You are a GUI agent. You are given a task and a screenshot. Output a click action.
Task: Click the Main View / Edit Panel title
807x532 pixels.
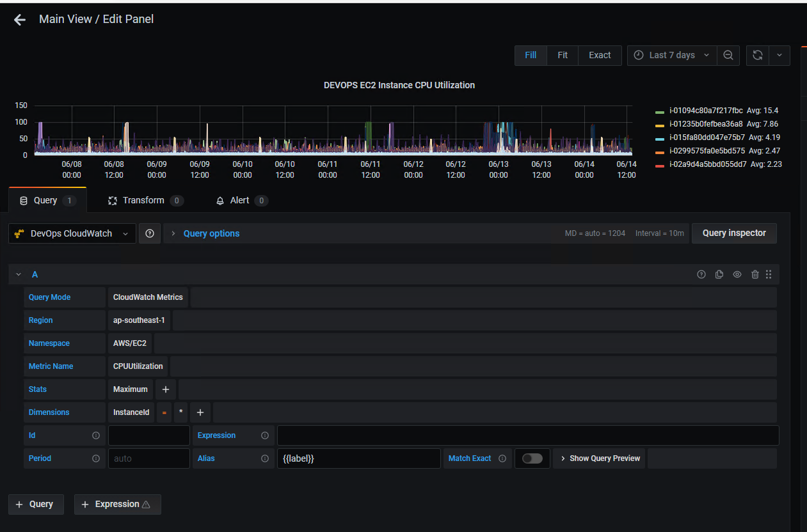(97, 19)
